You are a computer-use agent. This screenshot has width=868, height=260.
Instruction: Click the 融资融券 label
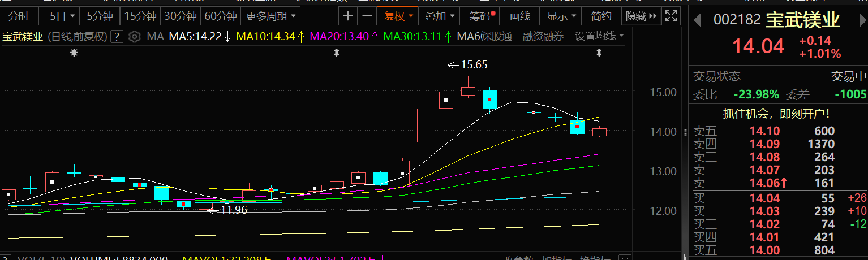tap(543, 37)
